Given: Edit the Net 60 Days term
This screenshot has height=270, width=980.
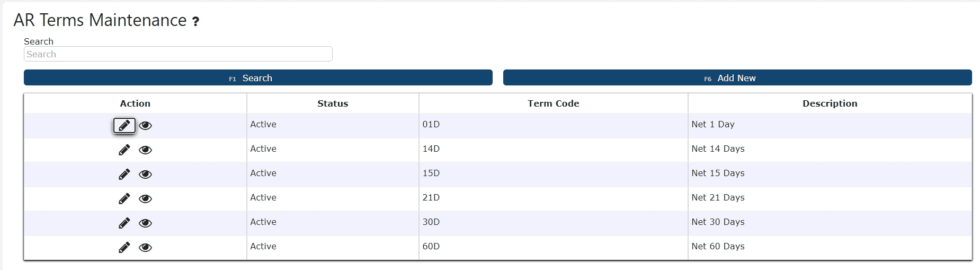Looking at the screenshot, I should pyautogui.click(x=124, y=248).
